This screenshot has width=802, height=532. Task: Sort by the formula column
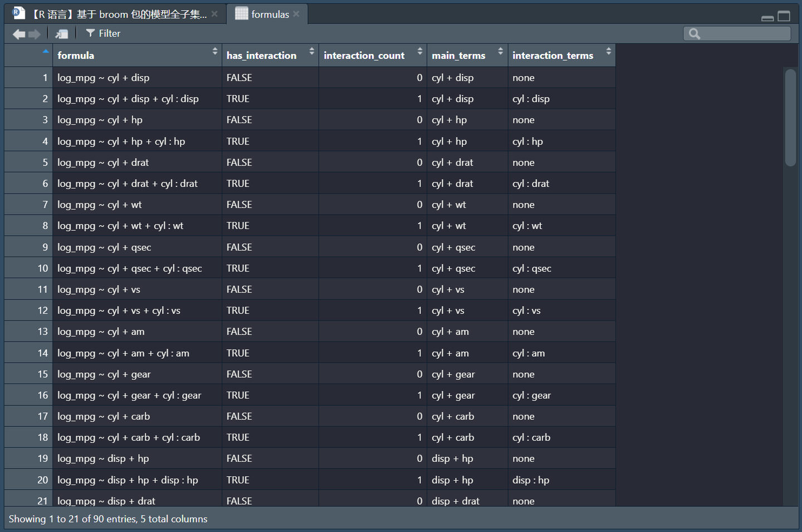(137, 55)
